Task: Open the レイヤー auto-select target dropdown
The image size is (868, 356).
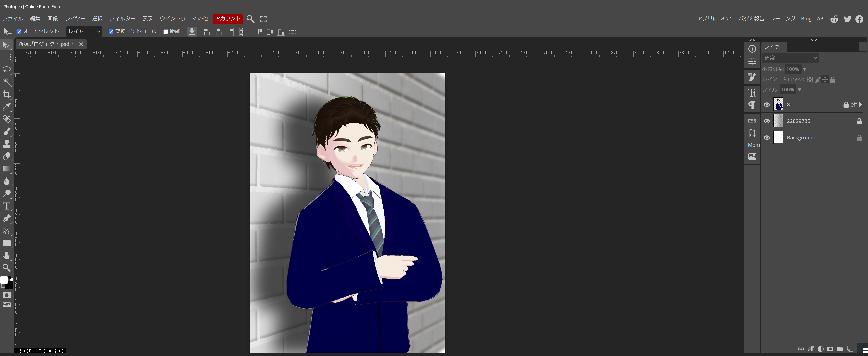Action: (x=84, y=31)
